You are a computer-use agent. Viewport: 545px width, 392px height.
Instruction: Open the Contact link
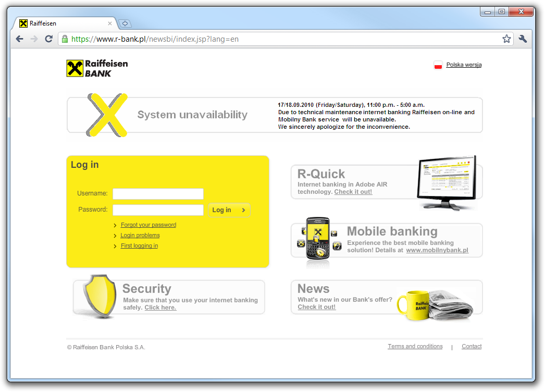472,347
